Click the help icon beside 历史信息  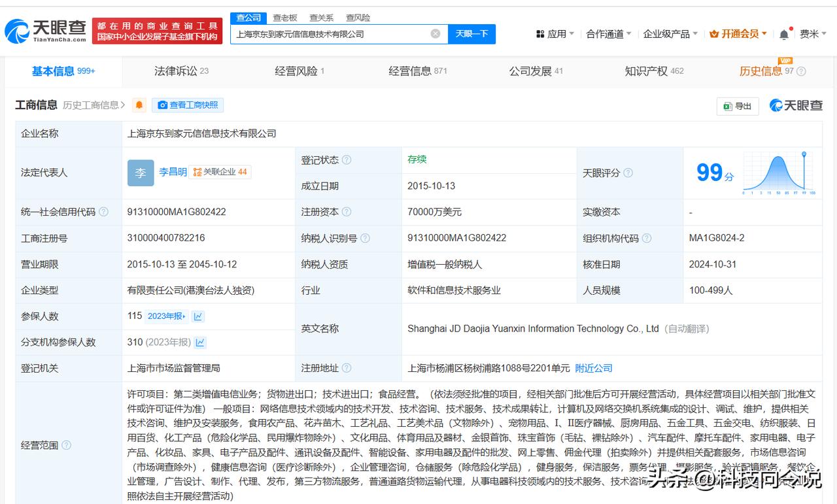(801, 71)
